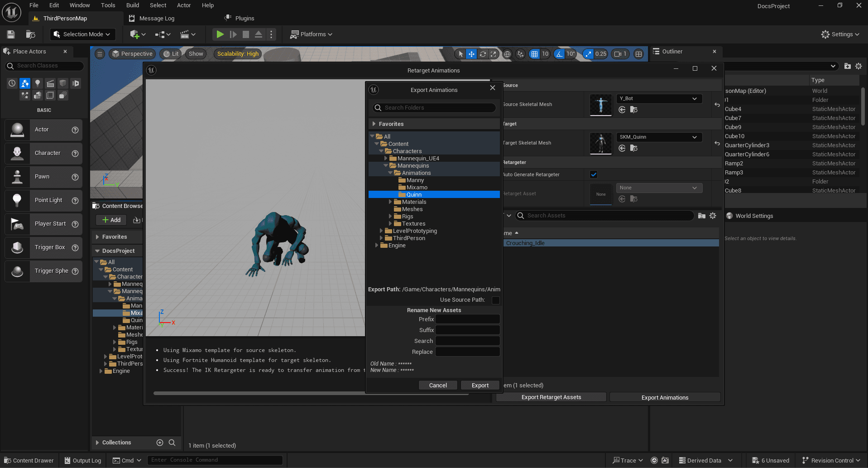
Task: Click the Add button in Content Browser
Action: tap(111, 220)
